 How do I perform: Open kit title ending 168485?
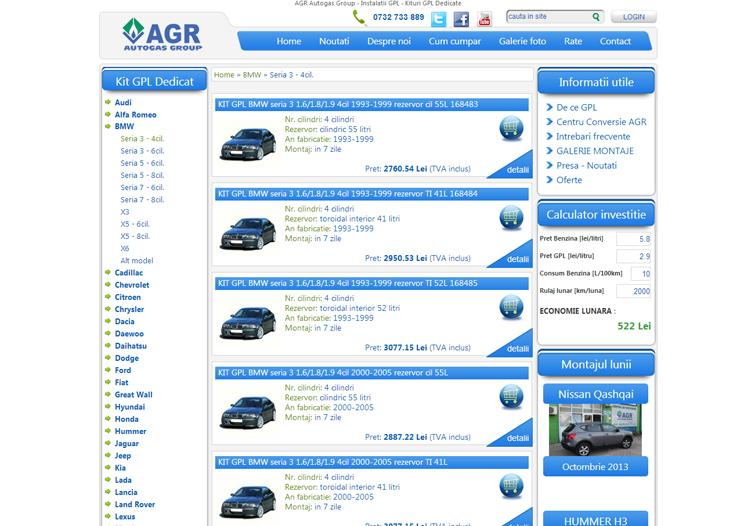click(x=347, y=283)
